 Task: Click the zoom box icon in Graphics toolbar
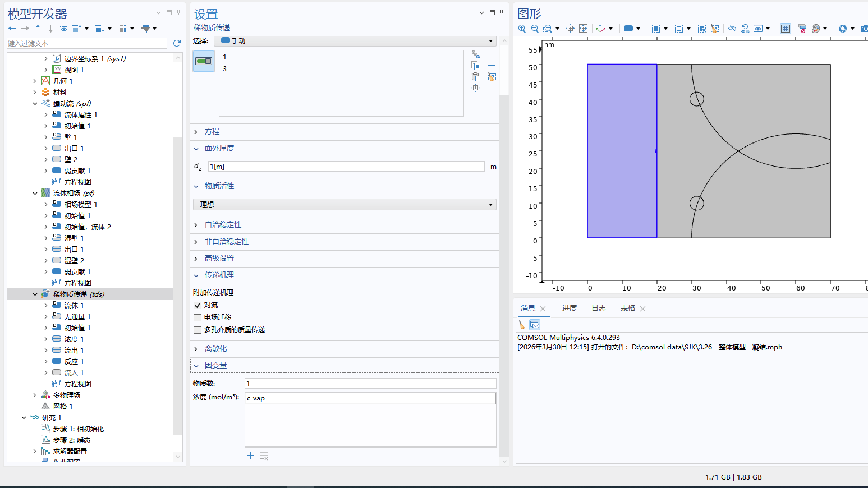click(x=548, y=28)
